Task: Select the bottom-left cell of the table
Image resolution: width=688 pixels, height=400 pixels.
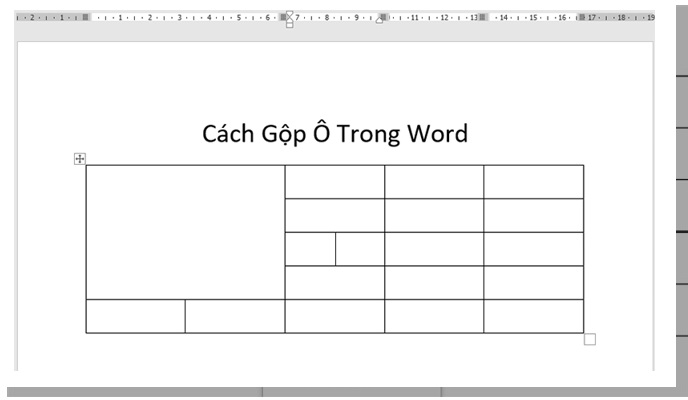Action: pyautogui.click(x=135, y=316)
